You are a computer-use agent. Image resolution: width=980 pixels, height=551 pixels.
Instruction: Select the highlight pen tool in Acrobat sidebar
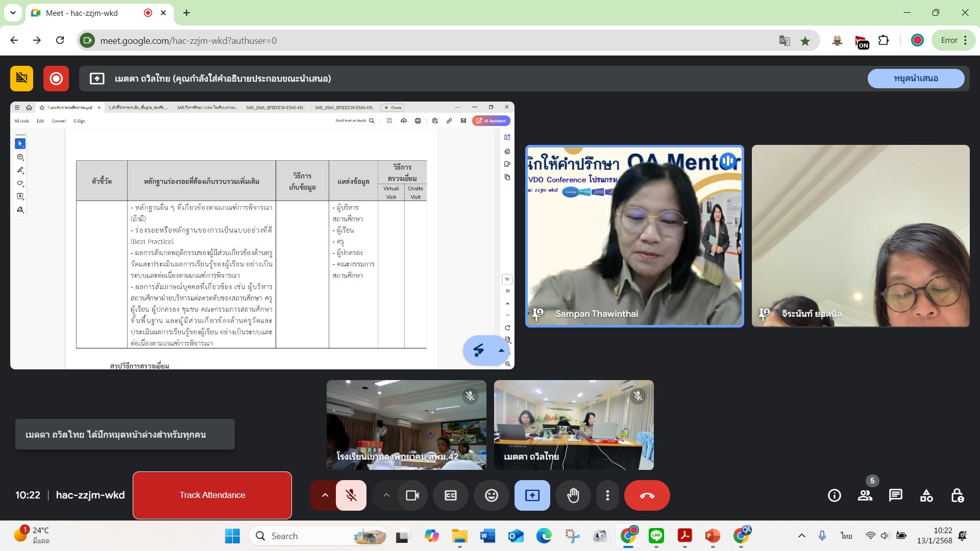[x=20, y=170]
